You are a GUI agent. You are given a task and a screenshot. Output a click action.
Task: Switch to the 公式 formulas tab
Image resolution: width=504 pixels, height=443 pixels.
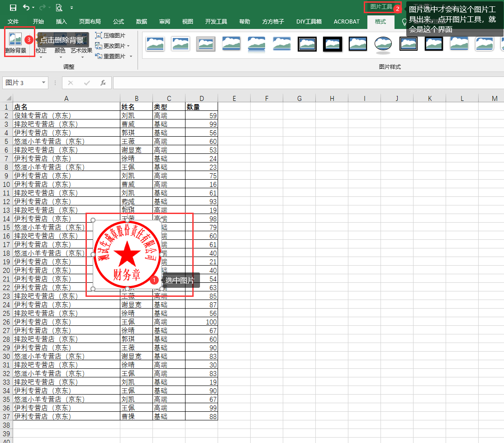click(118, 22)
